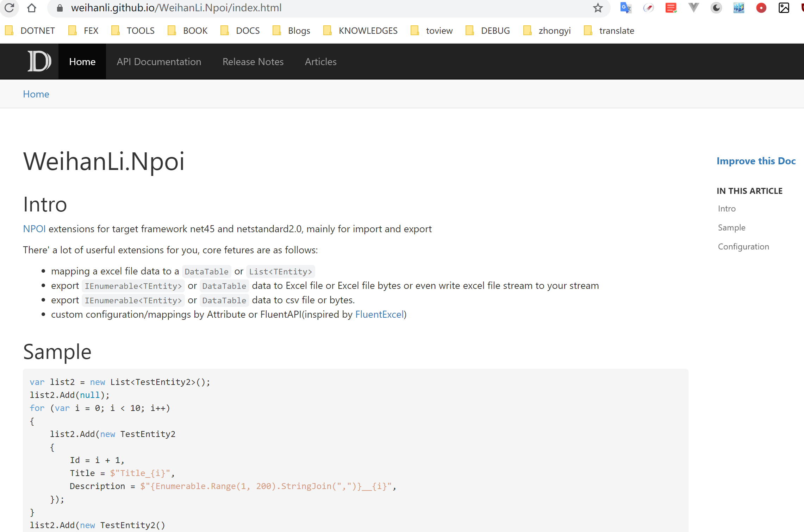
Task: Click the dark mode extension icon
Action: click(x=717, y=8)
